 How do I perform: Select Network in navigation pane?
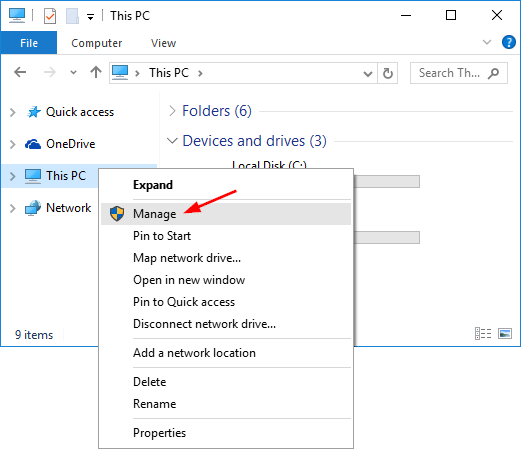click(69, 208)
